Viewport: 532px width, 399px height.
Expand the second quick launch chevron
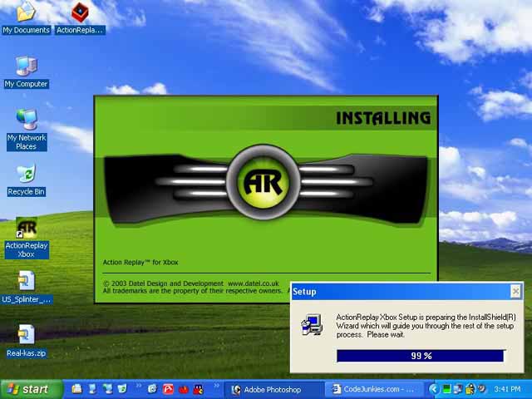pos(216,386)
